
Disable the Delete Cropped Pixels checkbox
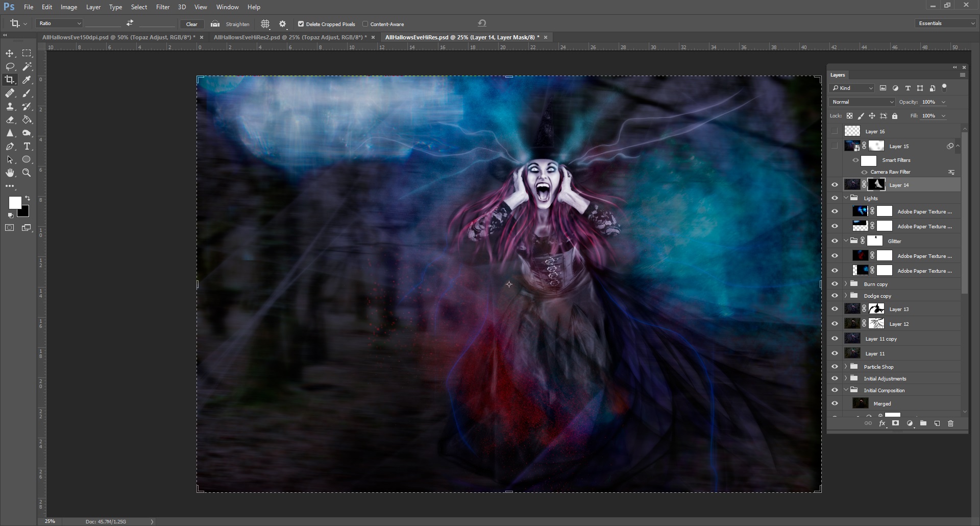click(301, 23)
